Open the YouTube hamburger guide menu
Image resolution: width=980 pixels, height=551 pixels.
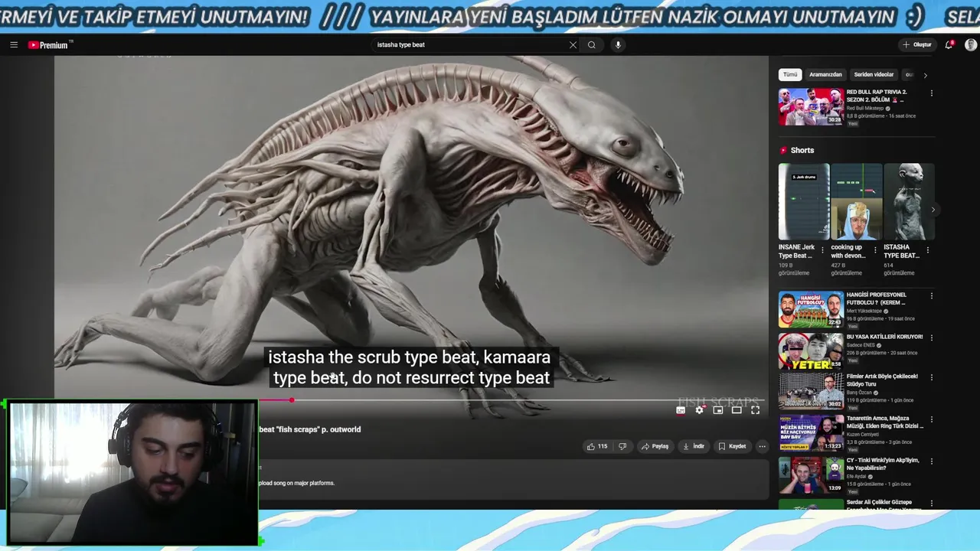(14, 45)
